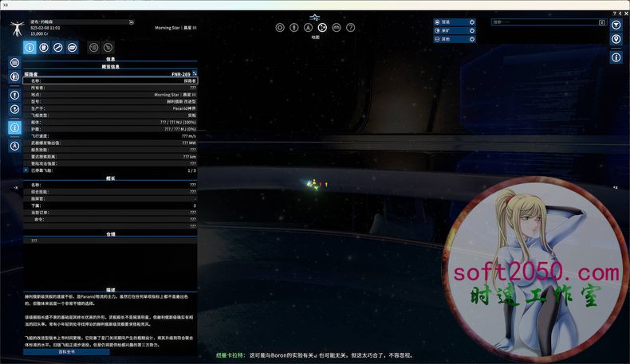Click the edit icon beside FNR-269
The height and width of the screenshot is (364, 630).
tap(195, 73)
